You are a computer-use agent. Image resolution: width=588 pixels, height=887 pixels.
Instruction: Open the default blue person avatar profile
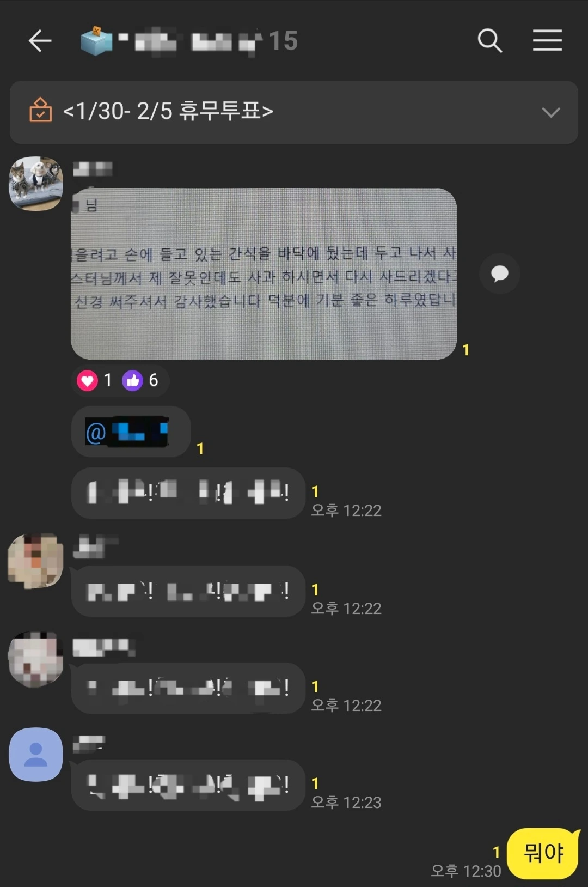[x=36, y=755]
